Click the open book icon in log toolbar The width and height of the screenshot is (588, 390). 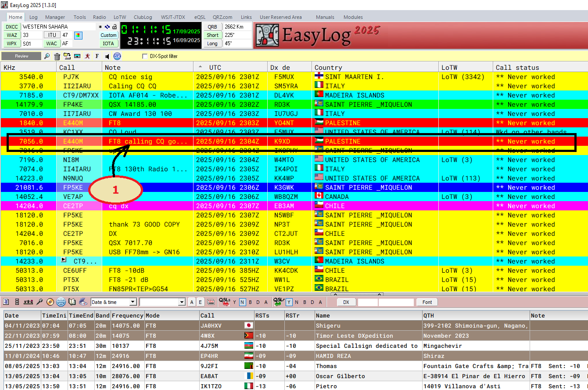[72, 302]
